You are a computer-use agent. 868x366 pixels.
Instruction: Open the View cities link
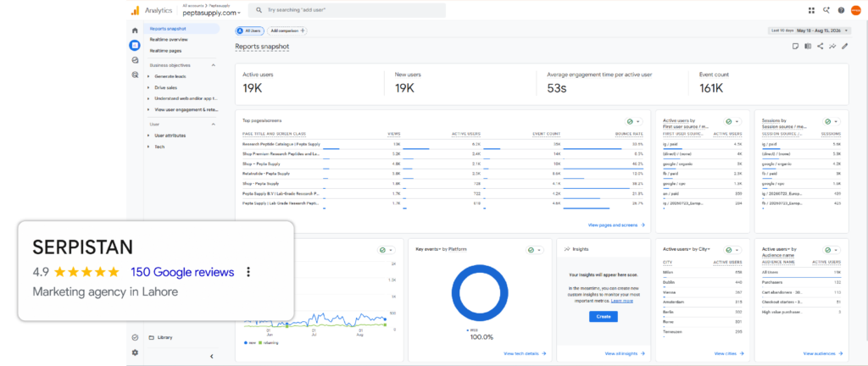(728, 353)
